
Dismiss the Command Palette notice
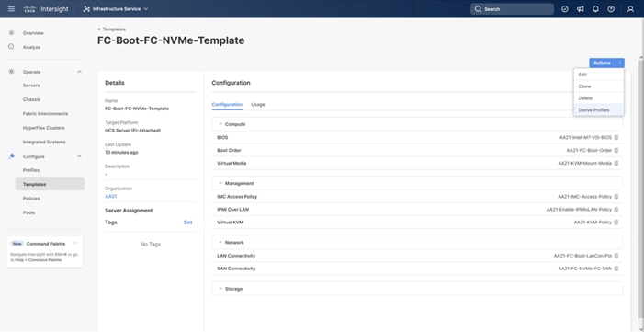[75, 244]
